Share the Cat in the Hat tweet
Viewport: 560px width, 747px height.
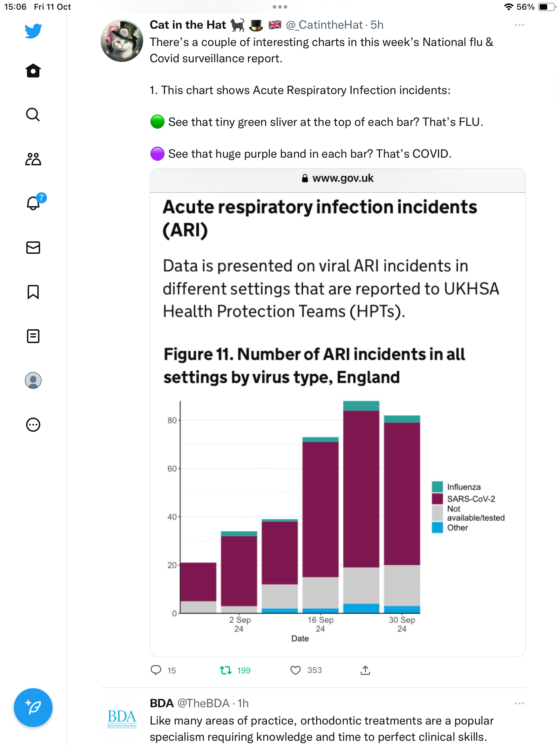point(365,670)
